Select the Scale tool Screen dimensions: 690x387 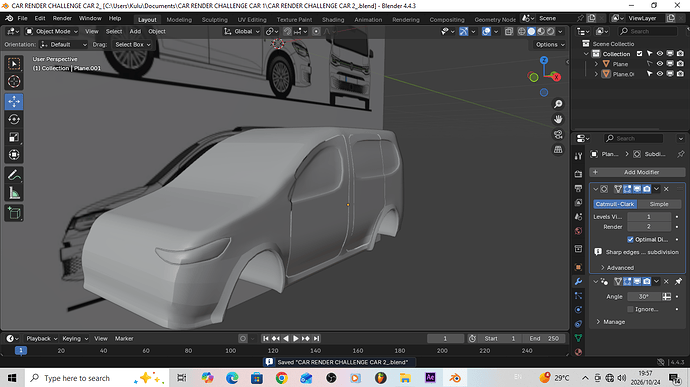pos(14,137)
